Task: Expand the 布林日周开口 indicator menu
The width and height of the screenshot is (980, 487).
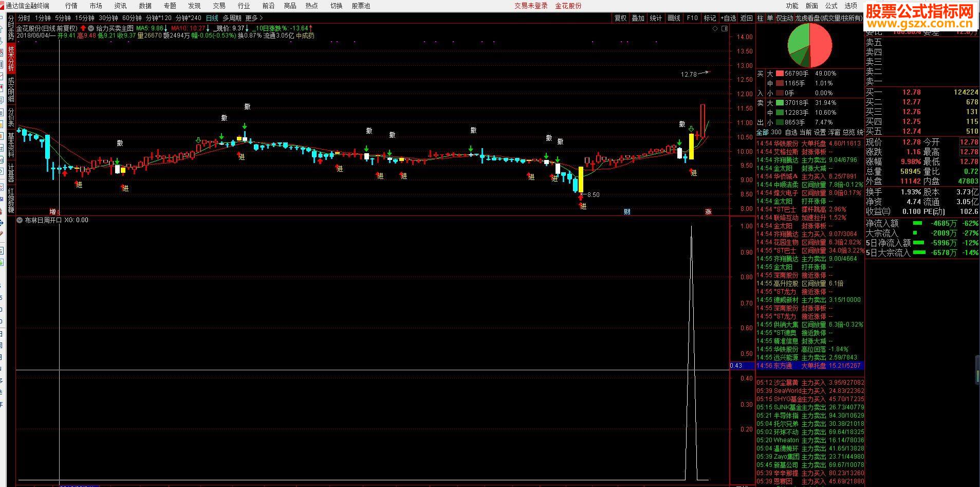Action: pos(20,220)
